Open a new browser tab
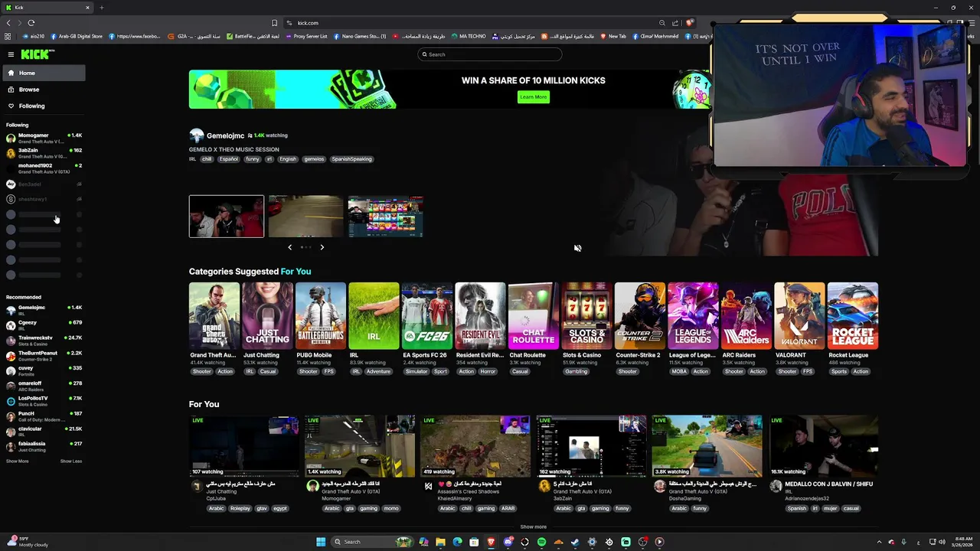This screenshot has height=551, width=980. point(101,8)
